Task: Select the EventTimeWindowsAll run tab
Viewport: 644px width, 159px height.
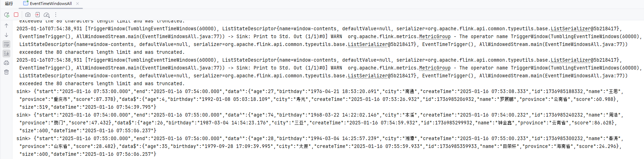Action: [x=50, y=4]
